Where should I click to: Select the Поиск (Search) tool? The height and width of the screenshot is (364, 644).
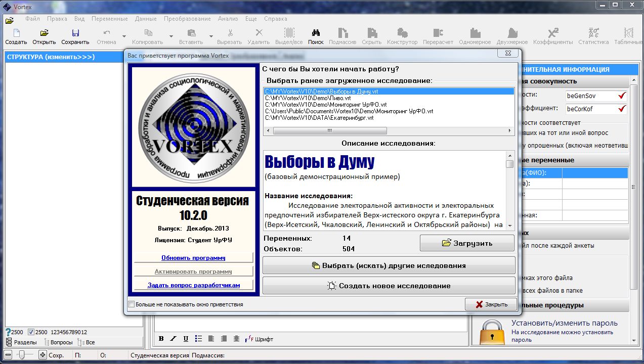pyautogui.click(x=315, y=34)
